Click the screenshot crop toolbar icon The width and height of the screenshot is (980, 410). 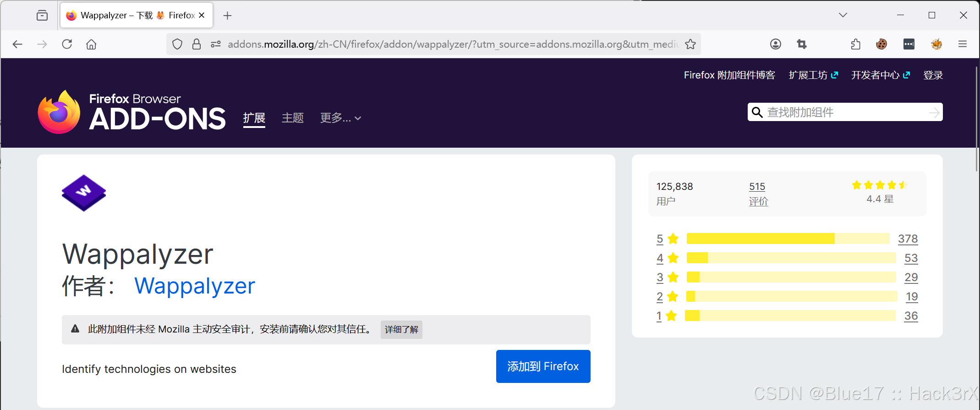click(x=802, y=44)
